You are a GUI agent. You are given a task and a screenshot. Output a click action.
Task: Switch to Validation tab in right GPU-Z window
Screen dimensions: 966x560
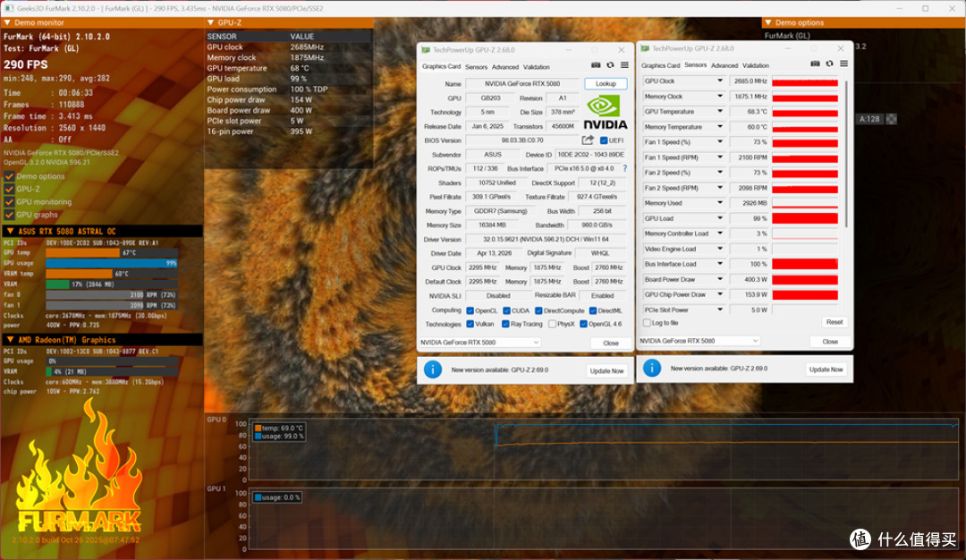point(756,65)
